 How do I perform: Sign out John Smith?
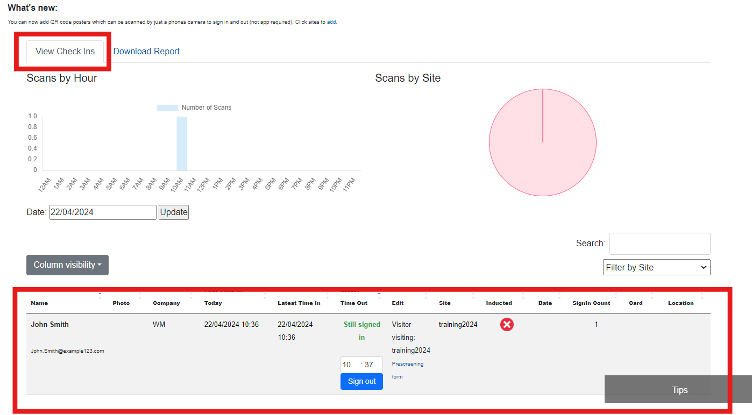pos(361,381)
